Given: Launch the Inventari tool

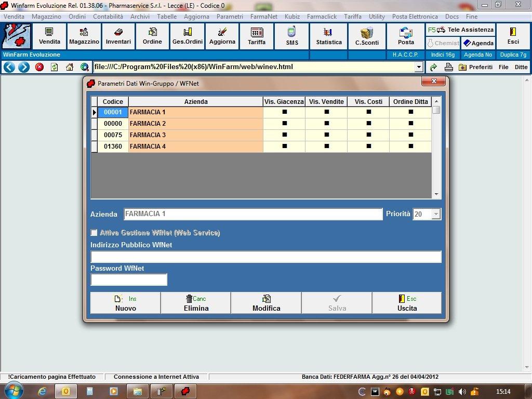Looking at the screenshot, I should click(x=118, y=36).
